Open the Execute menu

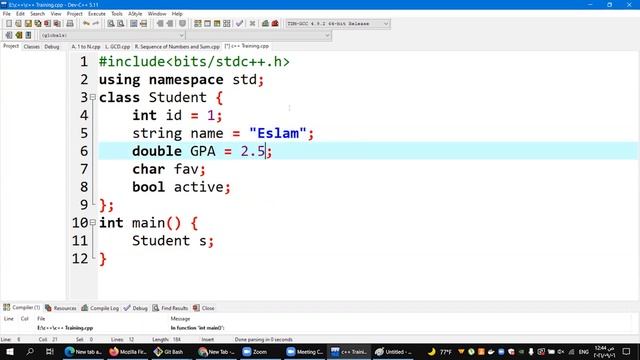97,14
